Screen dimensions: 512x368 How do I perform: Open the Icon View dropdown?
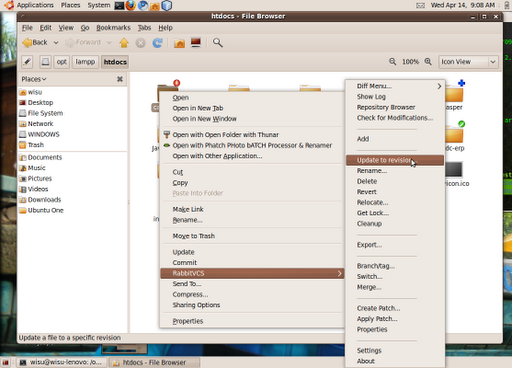[x=468, y=62]
